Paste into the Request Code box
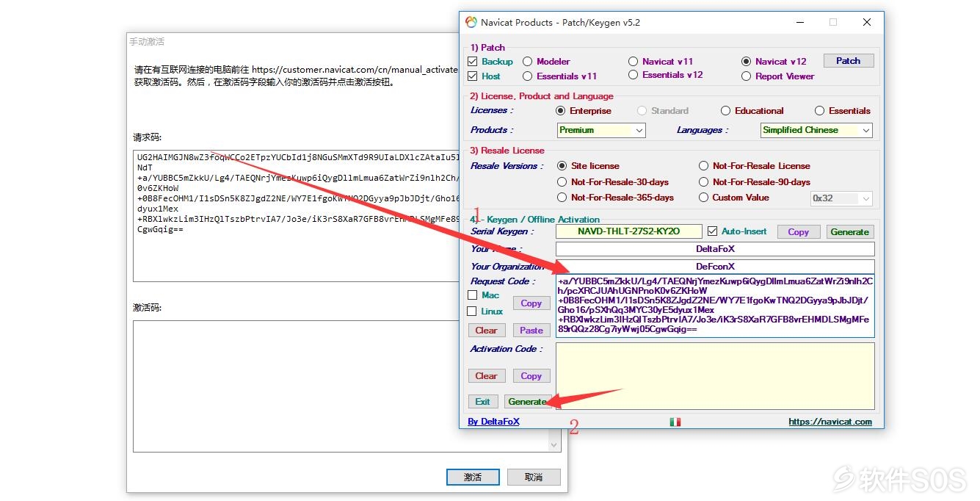Viewport: 980px width, 501px height. [531, 331]
